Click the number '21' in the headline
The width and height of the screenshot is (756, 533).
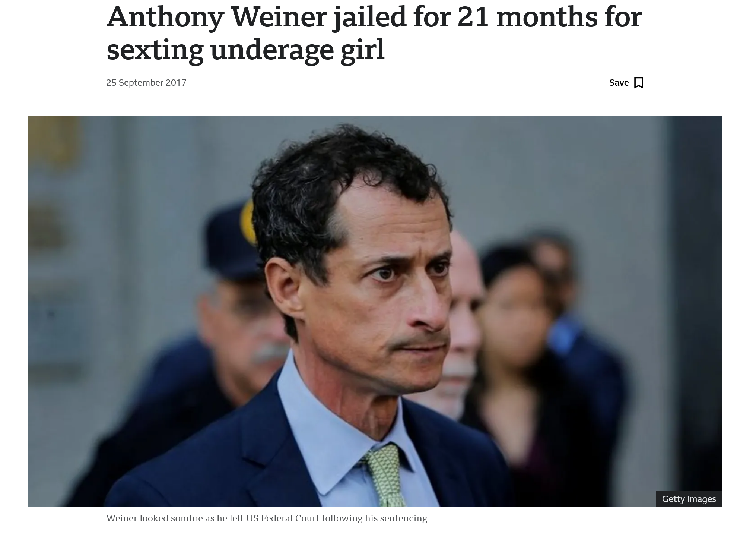pos(473,18)
